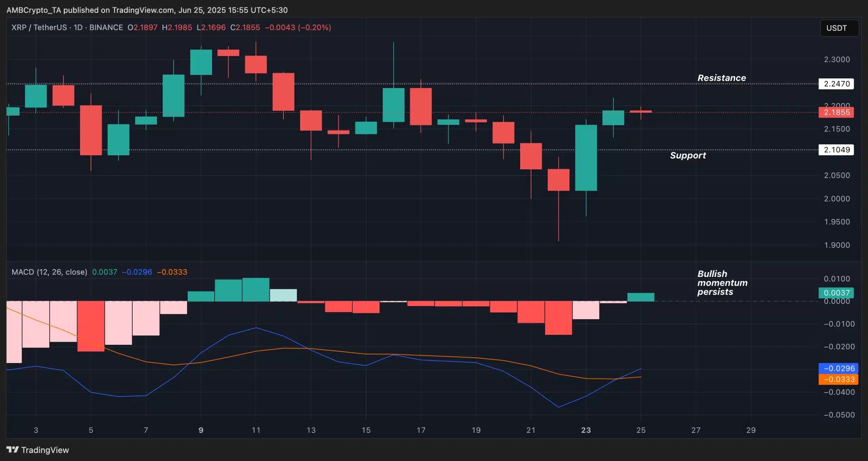Toggle the Support annotation label visibility
868x461 pixels.
688,156
